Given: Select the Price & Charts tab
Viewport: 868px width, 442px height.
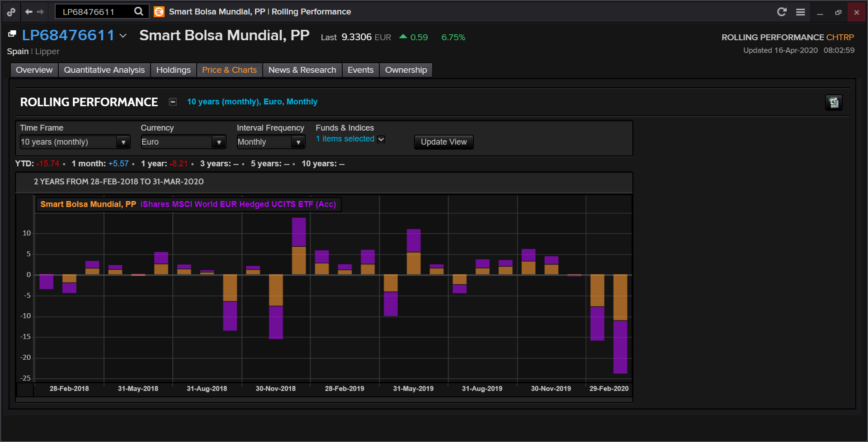Looking at the screenshot, I should pyautogui.click(x=229, y=70).
